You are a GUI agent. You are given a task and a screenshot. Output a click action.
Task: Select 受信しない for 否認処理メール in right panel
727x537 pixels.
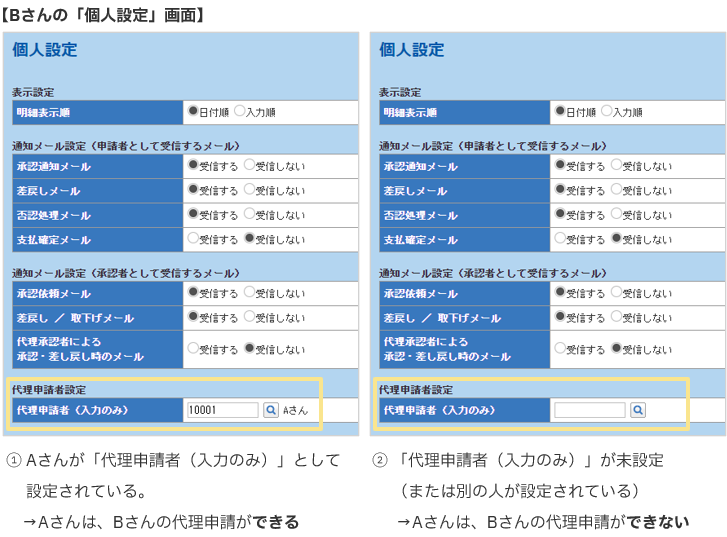(616, 215)
